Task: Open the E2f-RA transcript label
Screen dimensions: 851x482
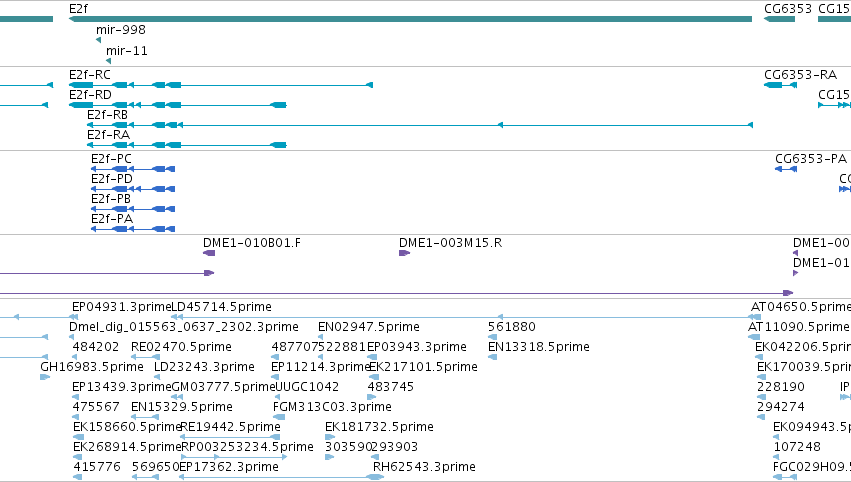Action: click(x=108, y=135)
